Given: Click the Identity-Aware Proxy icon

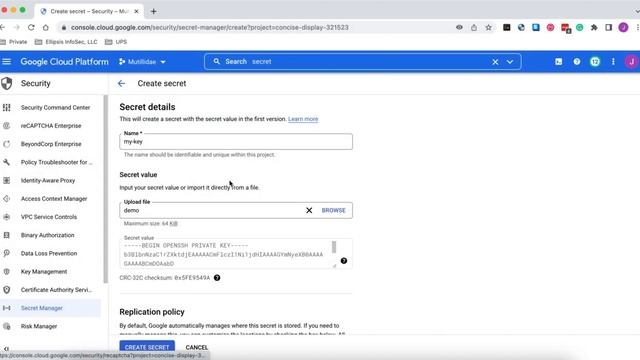Looking at the screenshot, I should tap(7, 180).
